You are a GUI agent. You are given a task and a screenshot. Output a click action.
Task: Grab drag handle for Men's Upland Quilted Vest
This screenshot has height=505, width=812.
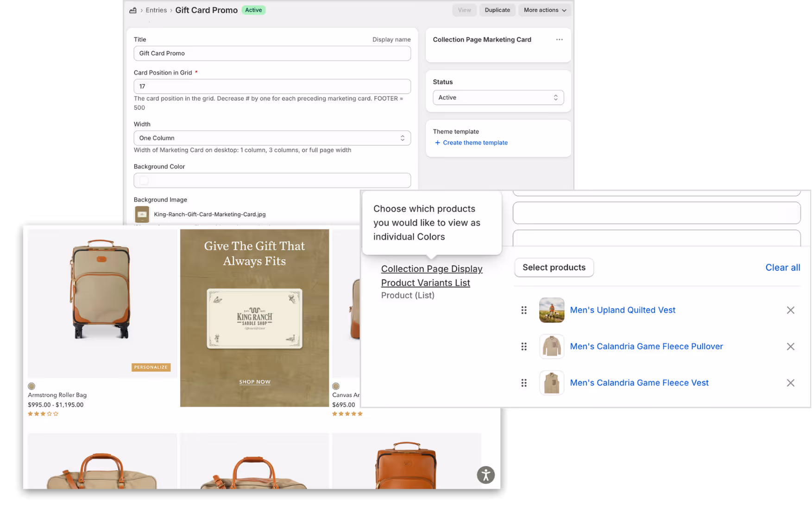pyautogui.click(x=524, y=310)
